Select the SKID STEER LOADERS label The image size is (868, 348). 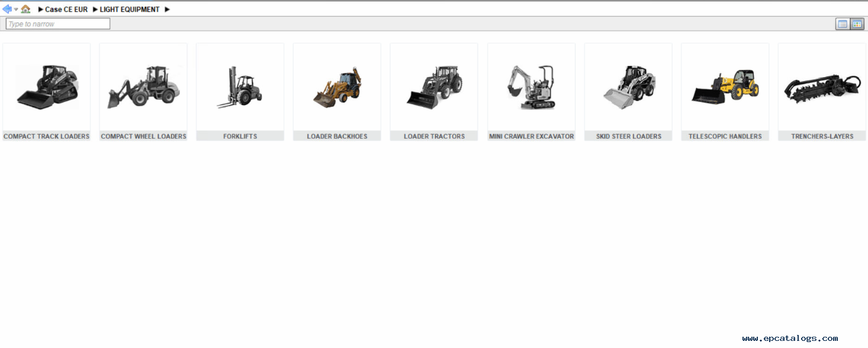(x=628, y=136)
